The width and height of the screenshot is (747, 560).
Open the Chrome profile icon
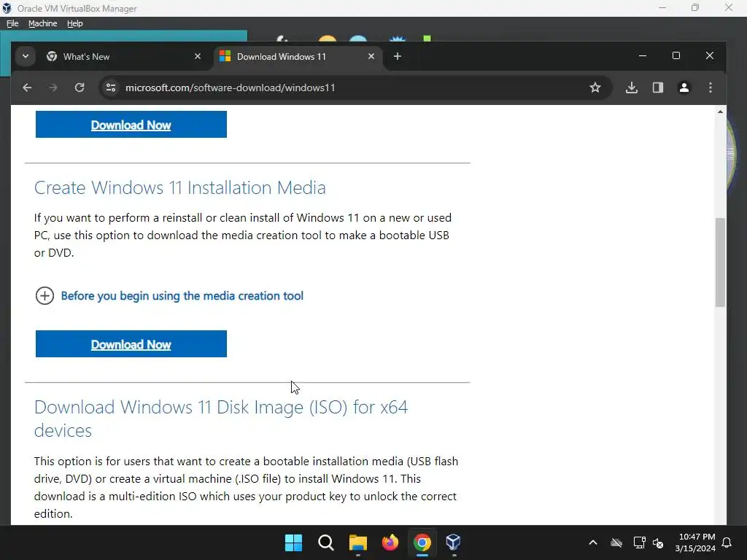684,87
